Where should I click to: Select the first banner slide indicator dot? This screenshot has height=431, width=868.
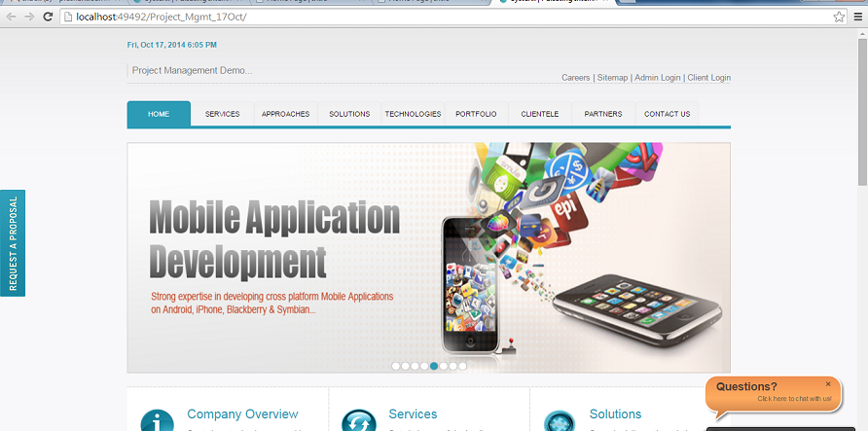[396, 366]
